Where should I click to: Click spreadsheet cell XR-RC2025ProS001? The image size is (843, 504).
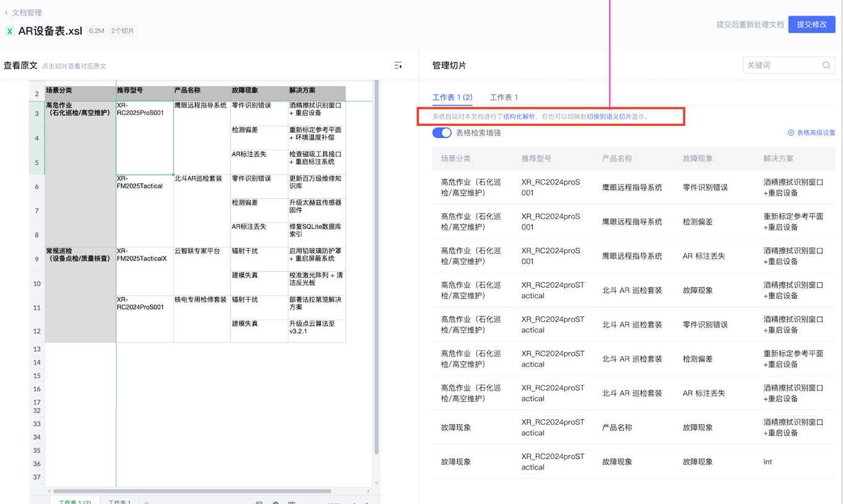tap(145, 138)
